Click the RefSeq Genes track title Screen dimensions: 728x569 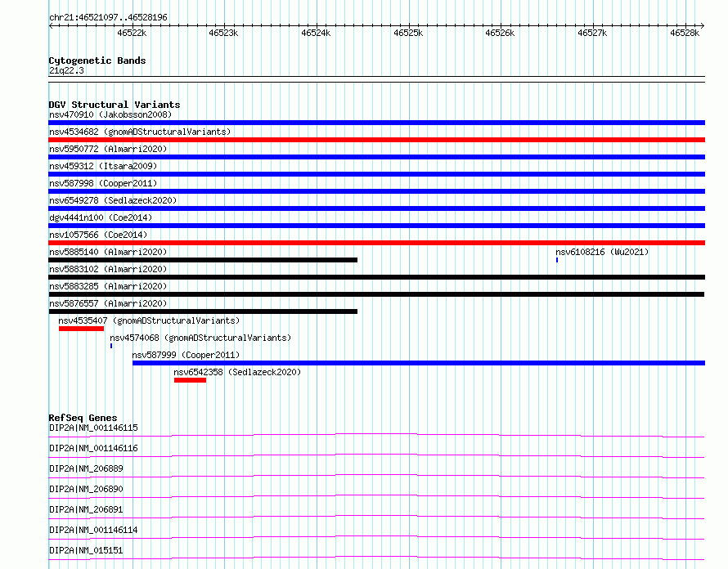tap(83, 418)
